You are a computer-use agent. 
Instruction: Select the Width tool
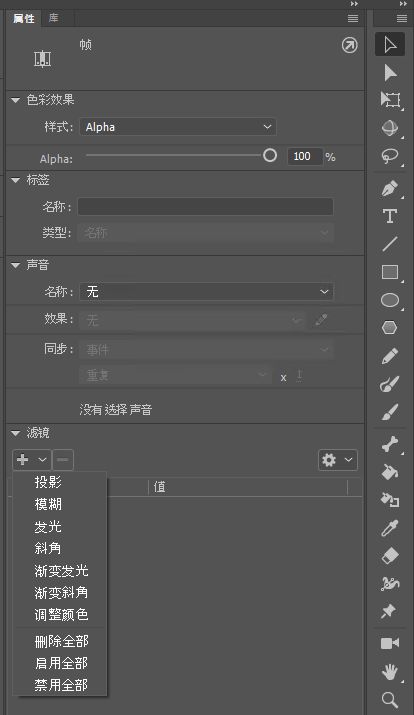(390, 584)
